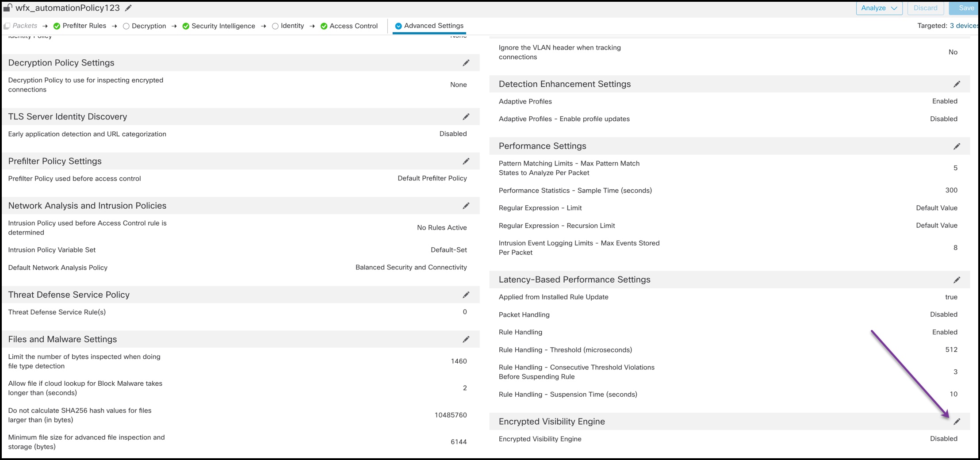Image resolution: width=980 pixels, height=460 pixels.
Task: Edit Decryption Policy Settings with pencil icon
Action: (466, 63)
